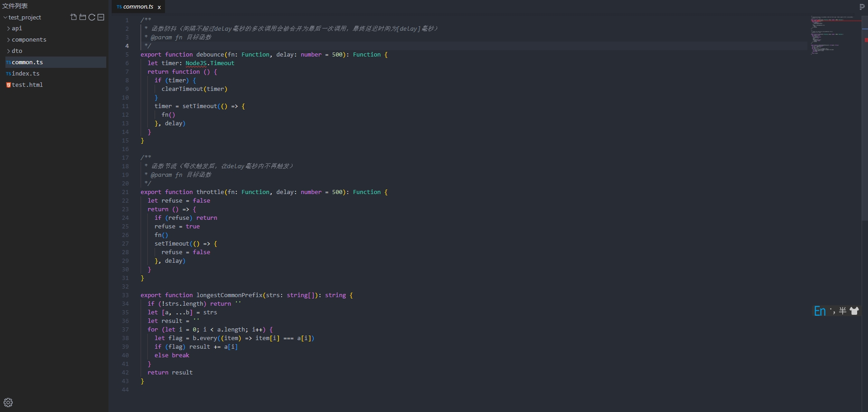The image size is (868, 412).
Task: Click the clearTimeout(timer) call
Action: coord(194,89)
